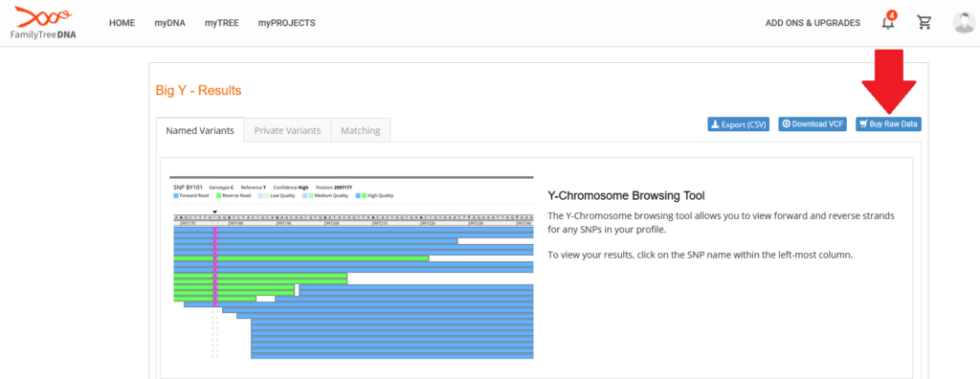Open the myTREE menu
The image size is (980, 379).
pos(222,23)
